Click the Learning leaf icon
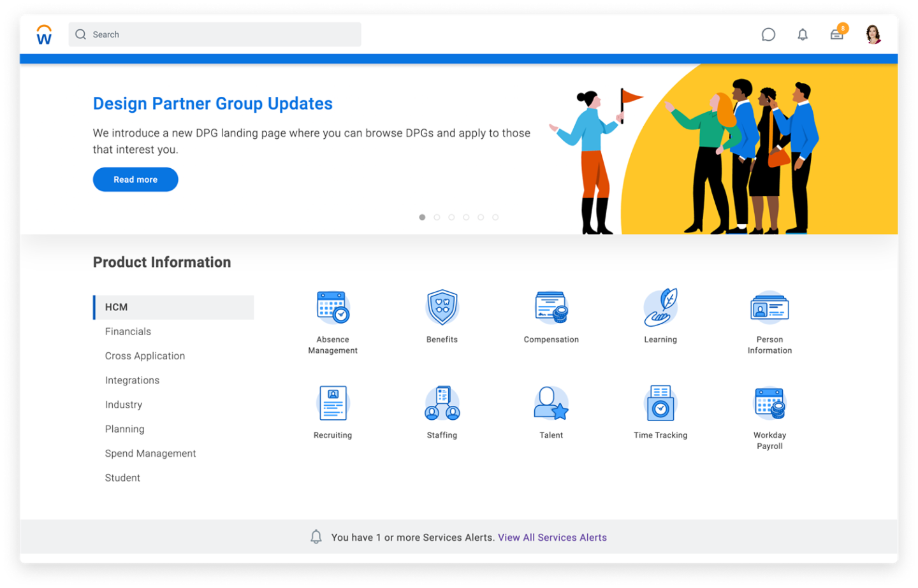This screenshot has width=918, height=588. coord(660,307)
